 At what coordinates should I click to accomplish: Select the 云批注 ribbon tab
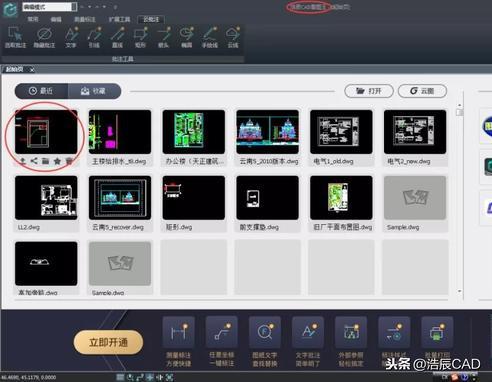151,19
